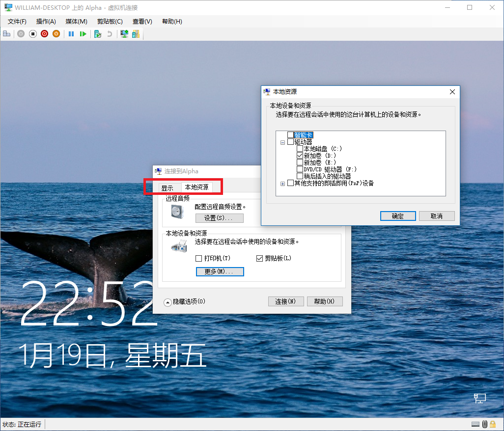Click the 设置(S) button under 远程音频

tap(219, 218)
